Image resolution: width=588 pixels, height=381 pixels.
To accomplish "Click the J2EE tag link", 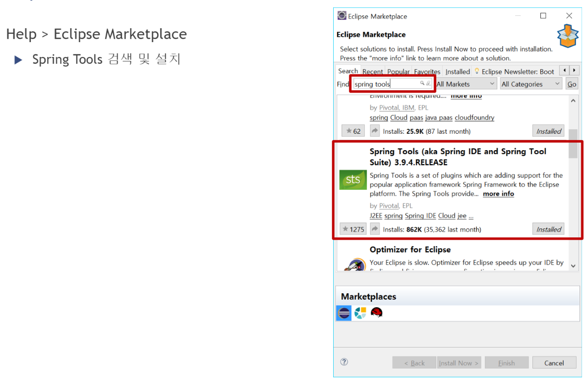I will point(376,216).
